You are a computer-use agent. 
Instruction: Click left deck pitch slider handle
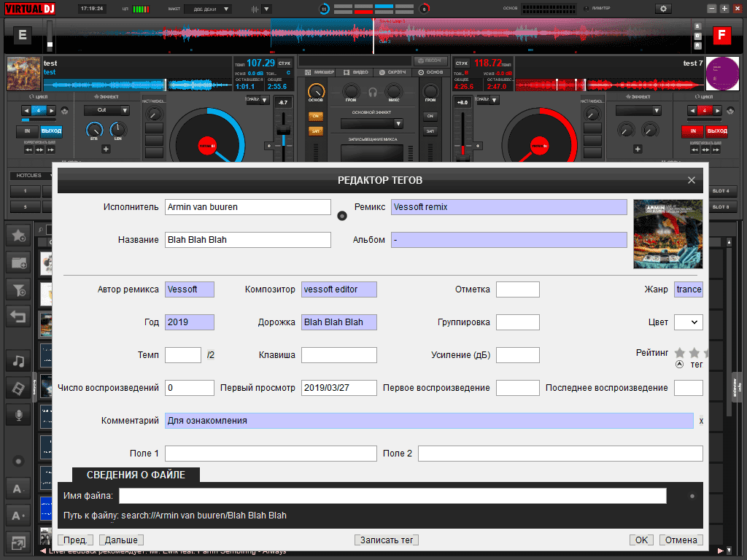point(284,130)
